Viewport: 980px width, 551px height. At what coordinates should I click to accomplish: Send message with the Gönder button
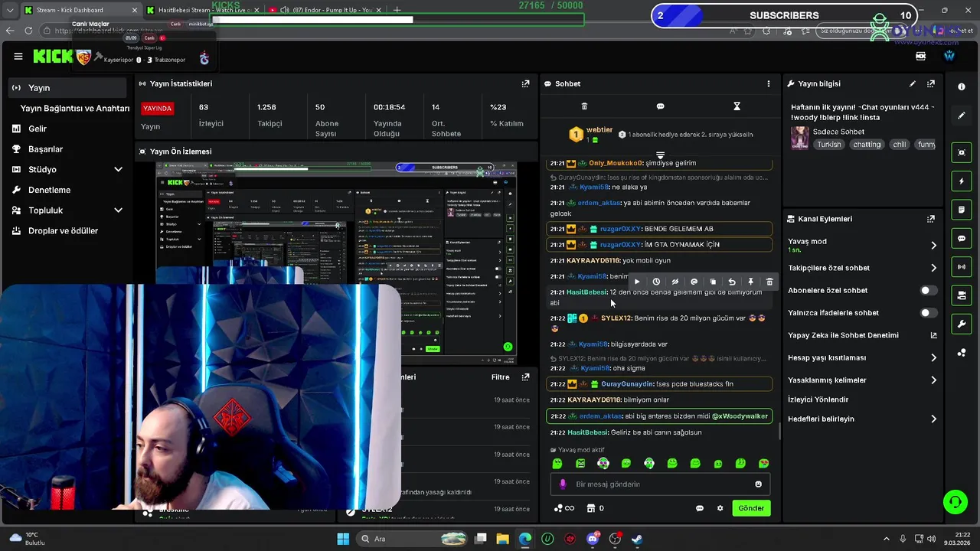(751, 508)
